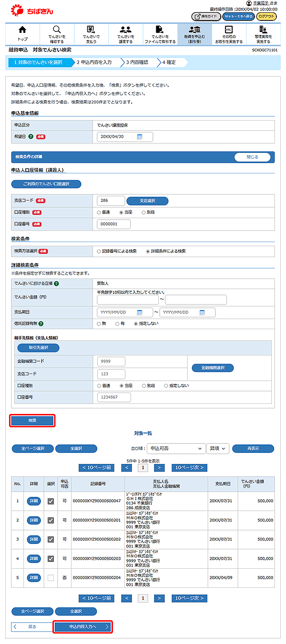Open calendar for 支払期日 start date
This screenshot has width=286, height=644.
[140, 312]
